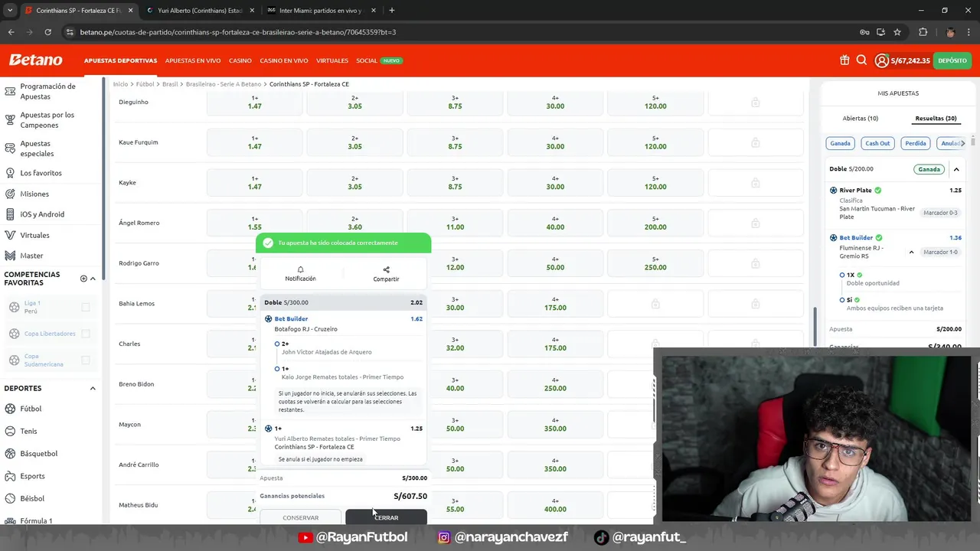Click locked cell in Dieguinho row
Image resolution: width=980 pixels, height=551 pixels.
click(x=755, y=102)
